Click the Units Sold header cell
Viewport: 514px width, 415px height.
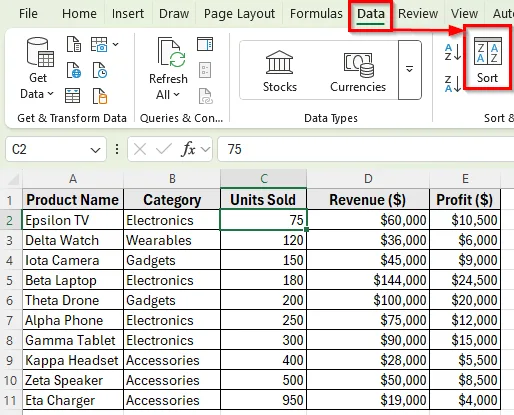click(263, 199)
